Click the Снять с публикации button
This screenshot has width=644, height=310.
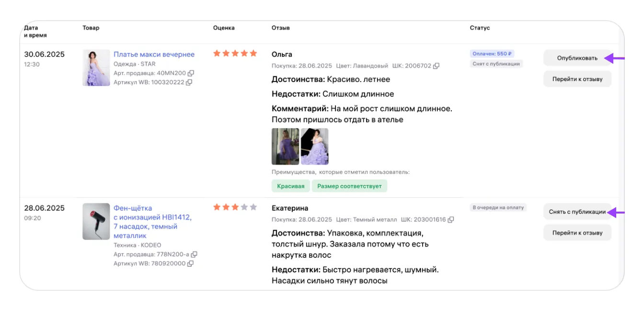point(577,212)
